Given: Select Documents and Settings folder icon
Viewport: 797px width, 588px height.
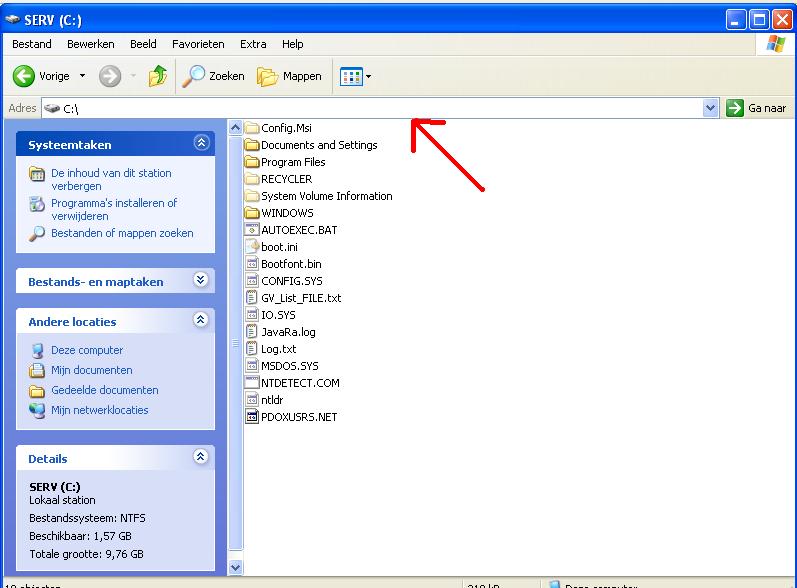Looking at the screenshot, I should (252, 145).
